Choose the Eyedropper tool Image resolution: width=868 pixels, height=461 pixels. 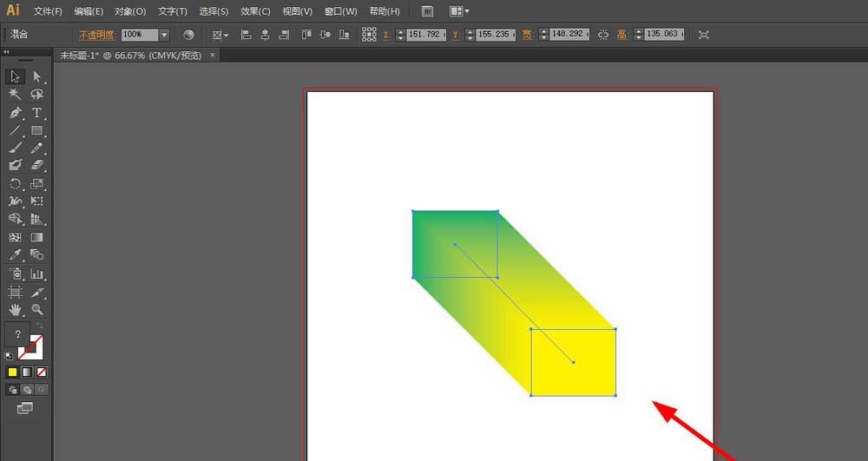click(x=15, y=255)
